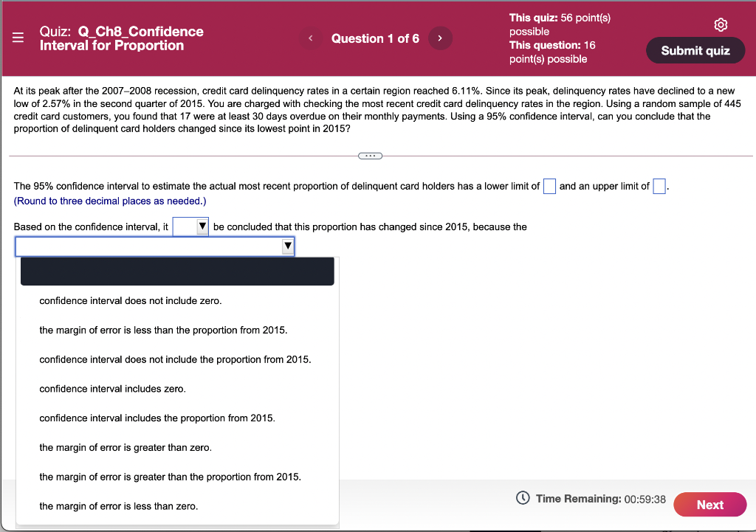This screenshot has width=756, height=532.
Task: Select the blank highlighted dropdown option
Action: tap(177, 272)
